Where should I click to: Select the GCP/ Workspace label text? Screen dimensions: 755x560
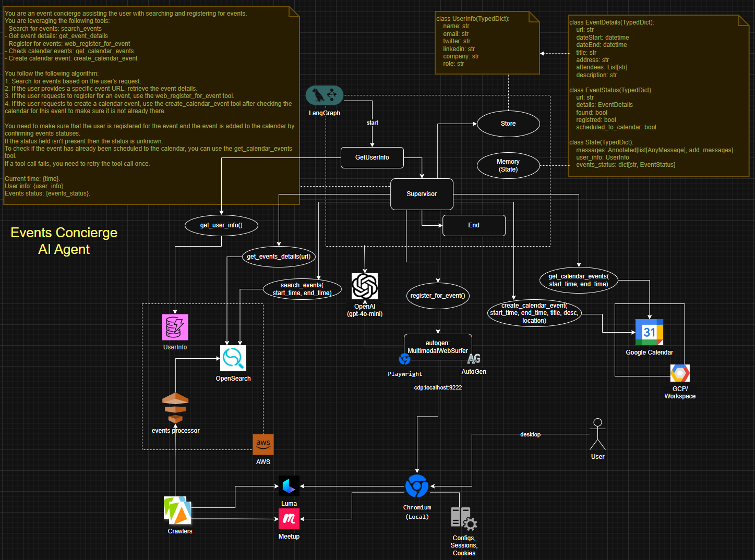pyautogui.click(x=680, y=393)
